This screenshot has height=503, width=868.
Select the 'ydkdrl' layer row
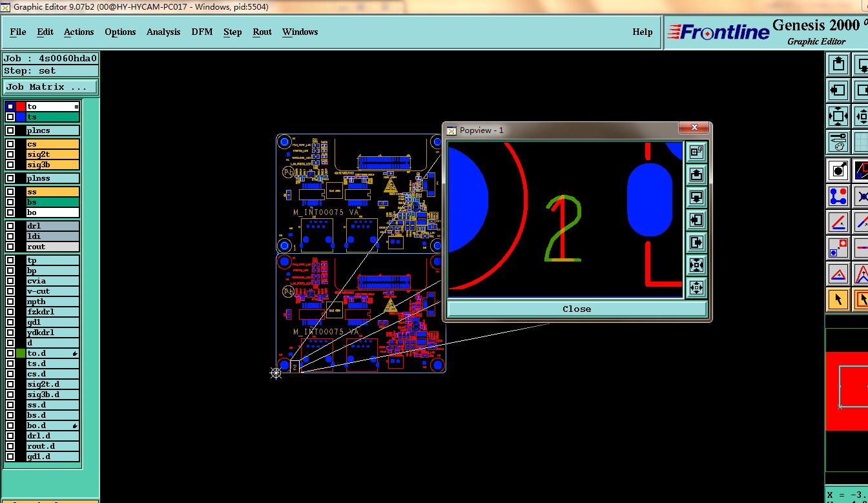pyautogui.click(x=52, y=333)
